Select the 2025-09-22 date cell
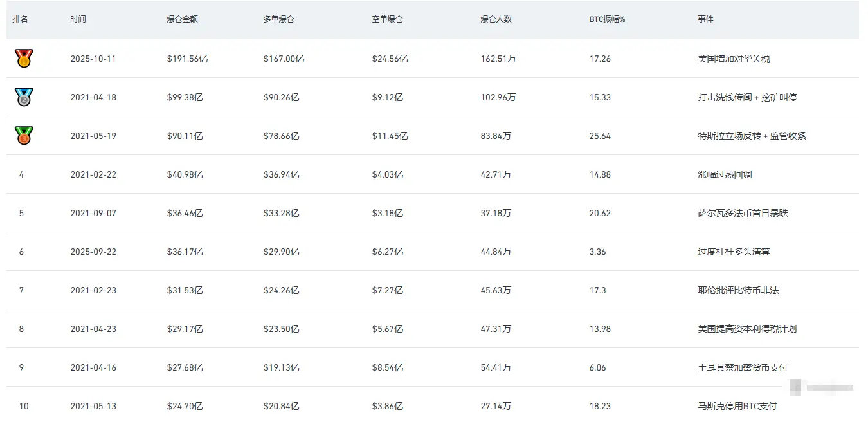This screenshot has width=868, height=424. click(93, 252)
